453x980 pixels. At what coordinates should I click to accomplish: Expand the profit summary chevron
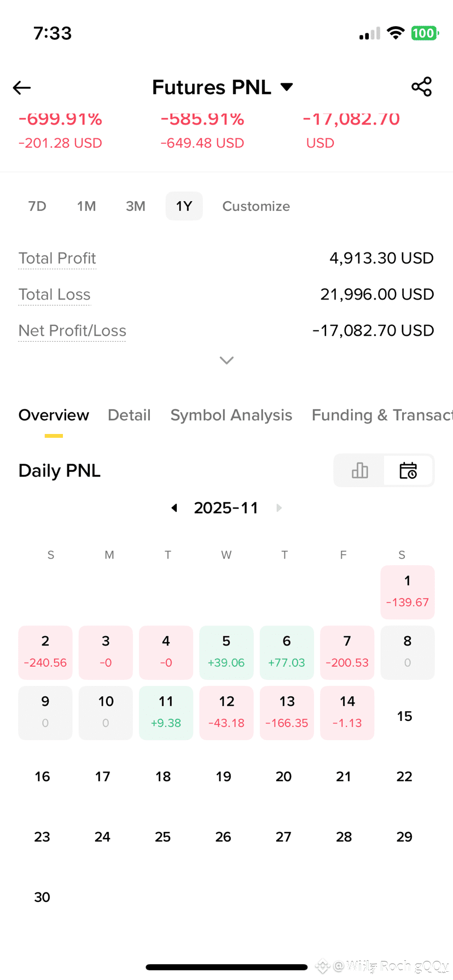click(x=226, y=360)
